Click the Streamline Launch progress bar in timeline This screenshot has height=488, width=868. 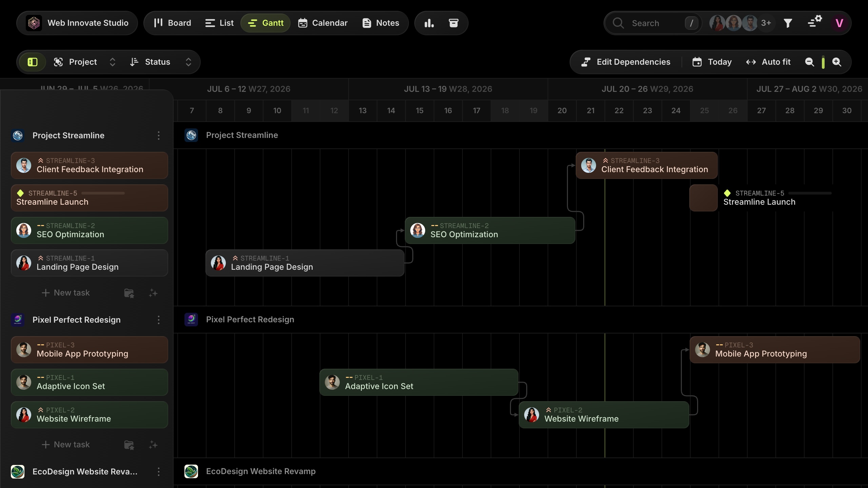810,193
